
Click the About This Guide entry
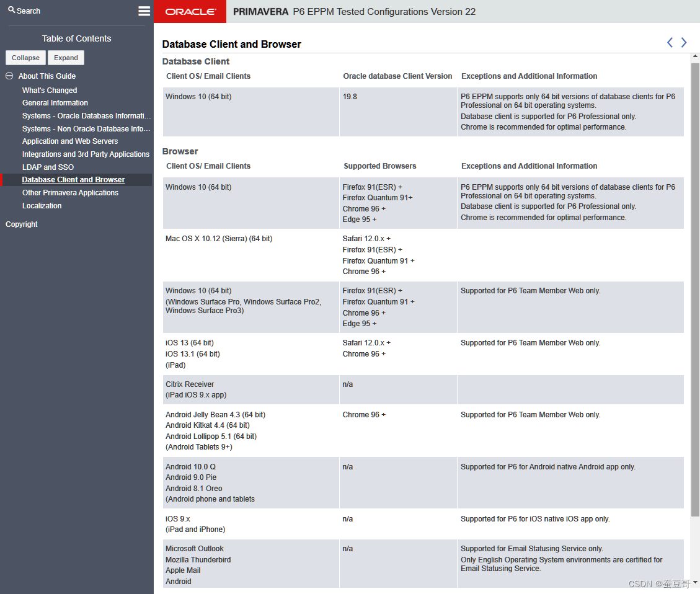pos(47,76)
